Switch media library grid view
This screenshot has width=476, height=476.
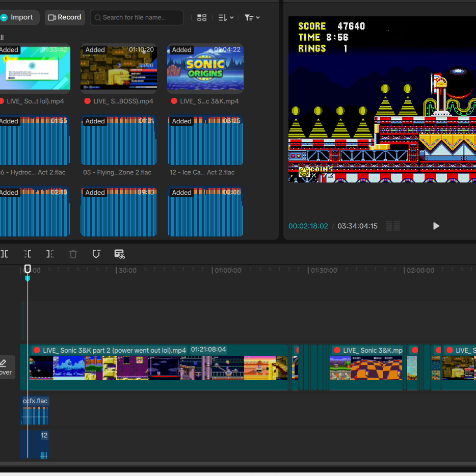(x=202, y=18)
